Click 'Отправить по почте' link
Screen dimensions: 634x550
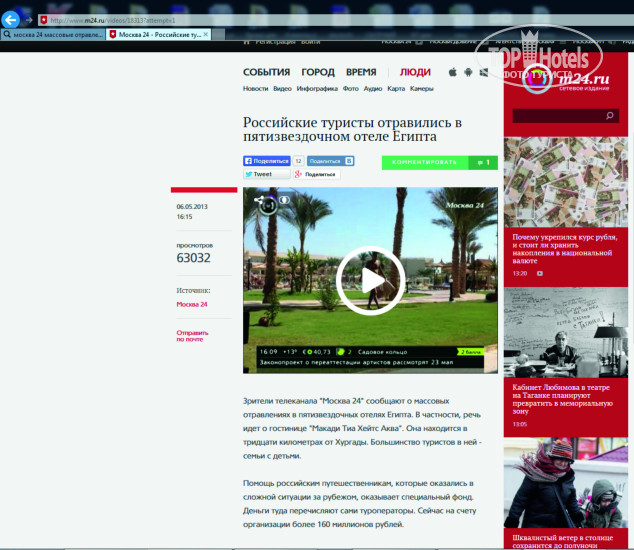[192, 335]
